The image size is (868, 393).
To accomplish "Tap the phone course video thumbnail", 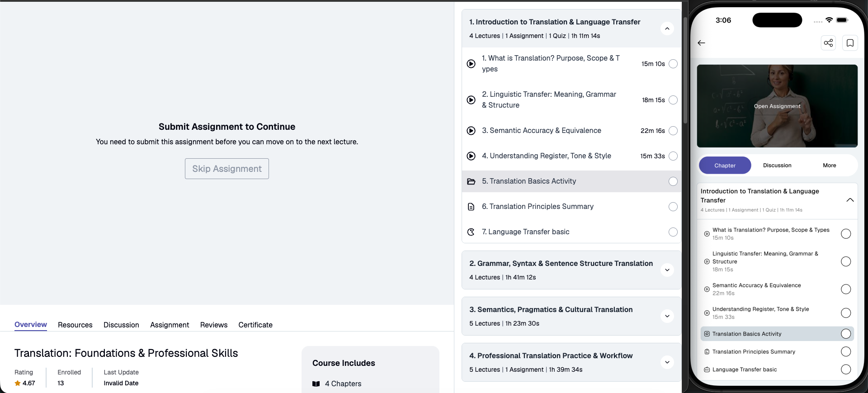I will 777,106.
